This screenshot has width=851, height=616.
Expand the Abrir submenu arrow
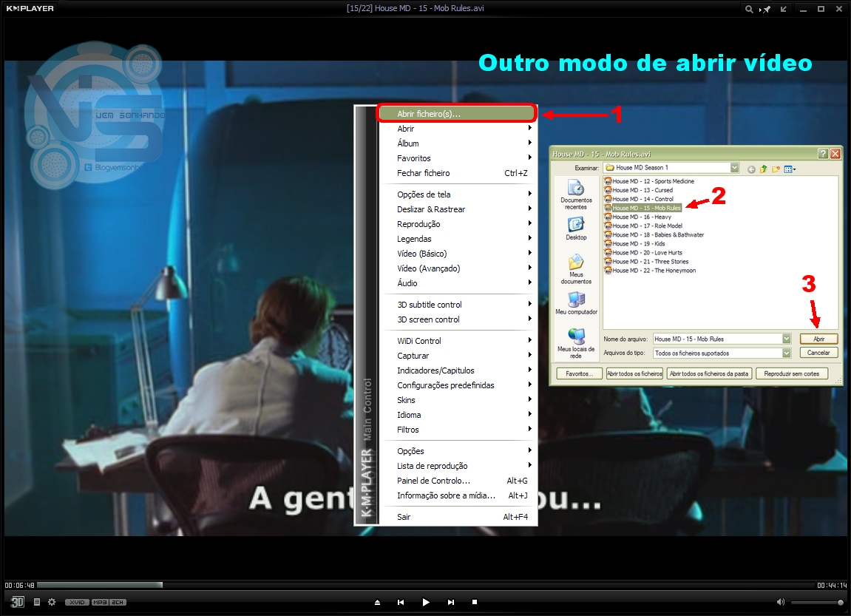529,128
